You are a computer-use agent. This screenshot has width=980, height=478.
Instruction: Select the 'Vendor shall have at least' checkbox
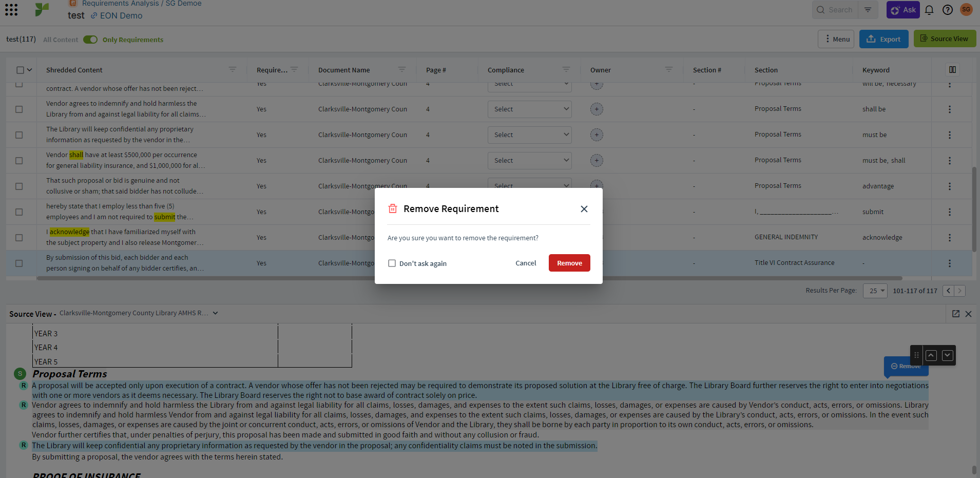19,161
